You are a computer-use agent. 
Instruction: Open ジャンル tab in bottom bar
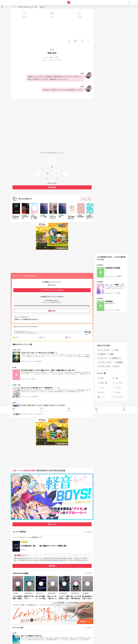(41, 409)
